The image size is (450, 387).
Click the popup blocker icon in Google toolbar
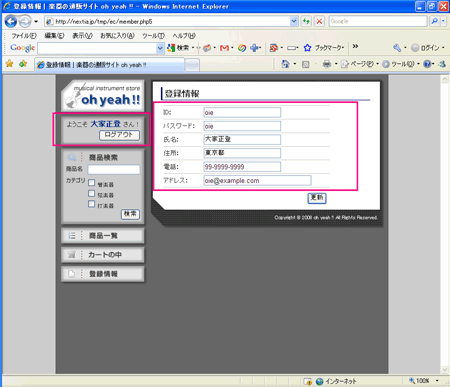(x=273, y=48)
